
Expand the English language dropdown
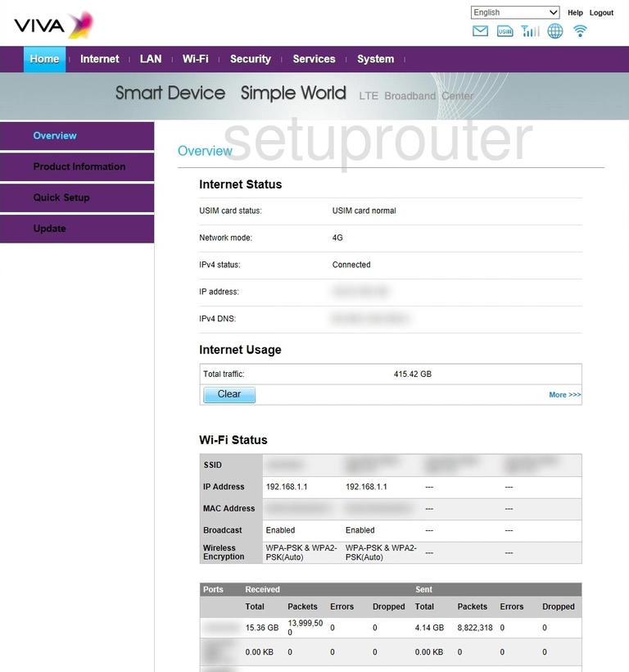point(515,12)
